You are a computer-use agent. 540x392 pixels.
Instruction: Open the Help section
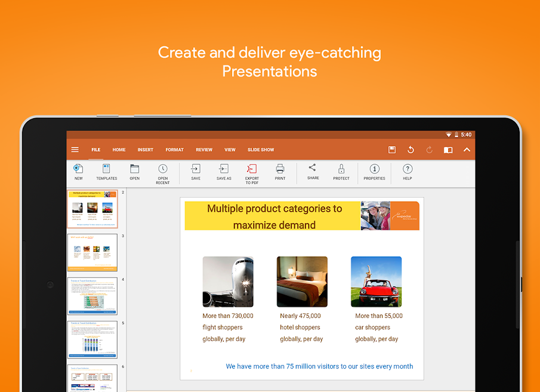[408, 169]
